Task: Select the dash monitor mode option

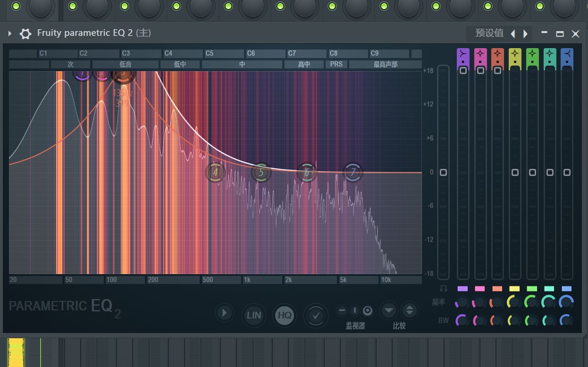Action: point(342,310)
